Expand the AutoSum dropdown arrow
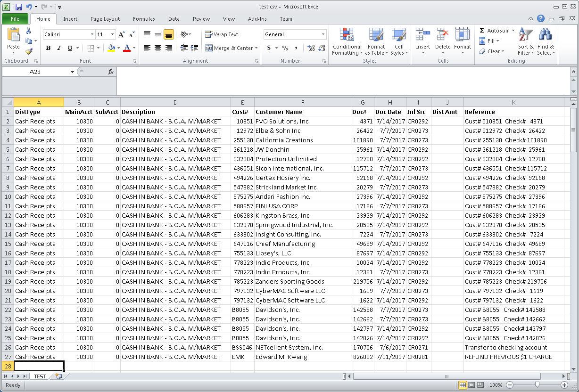 tap(513, 30)
